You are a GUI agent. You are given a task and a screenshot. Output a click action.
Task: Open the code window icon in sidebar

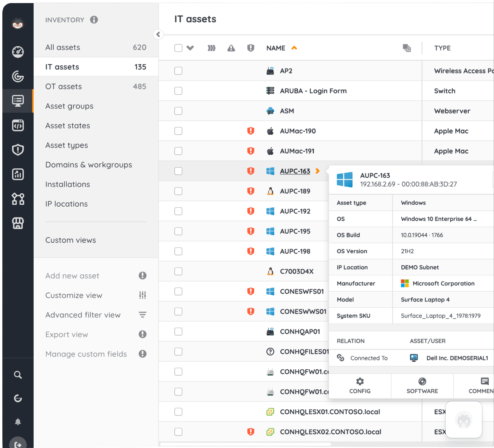point(18,125)
